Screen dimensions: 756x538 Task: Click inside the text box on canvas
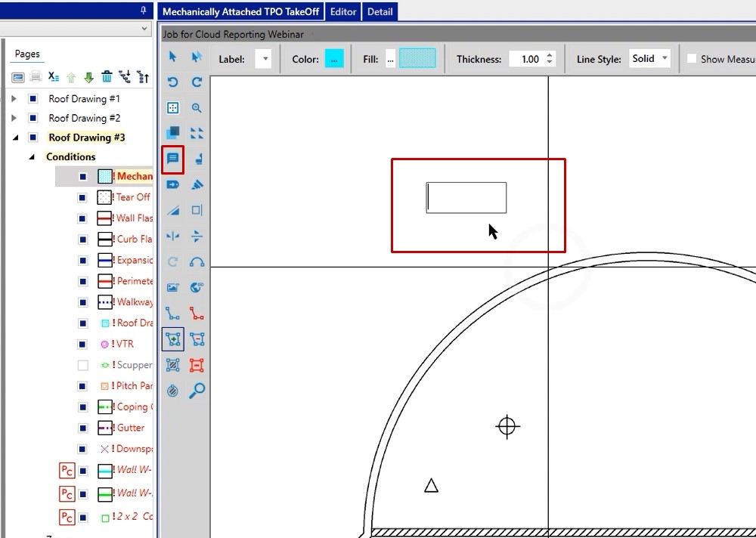pos(466,198)
